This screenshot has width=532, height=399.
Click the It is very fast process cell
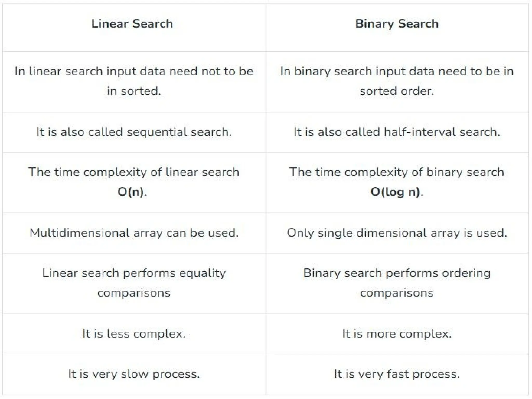397,374
